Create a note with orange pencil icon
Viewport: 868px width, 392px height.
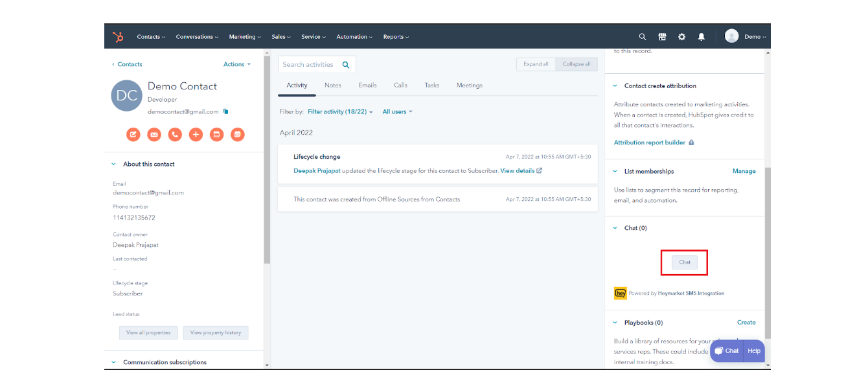133,135
